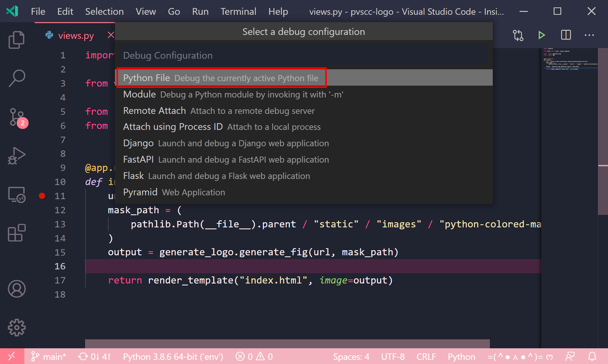
Task: Select the Python File debug configuration
Action: (221, 77)
